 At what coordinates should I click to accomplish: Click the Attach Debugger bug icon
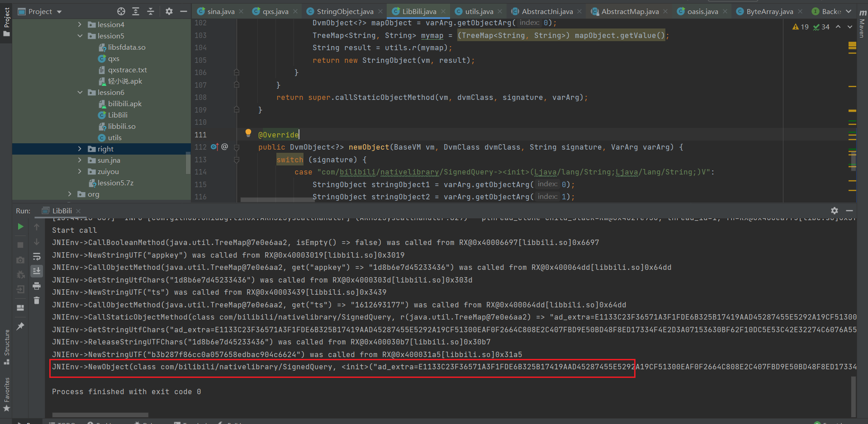20,274
